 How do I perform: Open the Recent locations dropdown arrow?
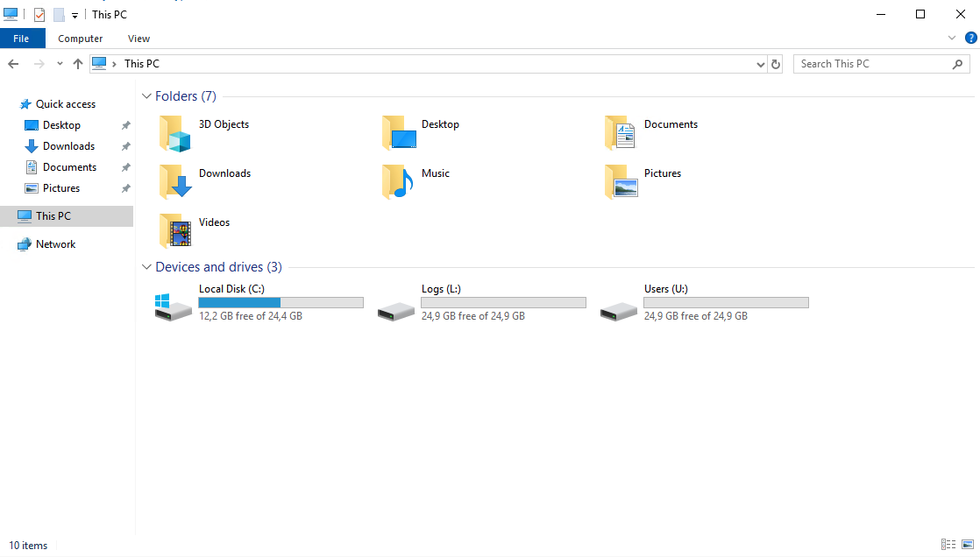coord(60,64)
